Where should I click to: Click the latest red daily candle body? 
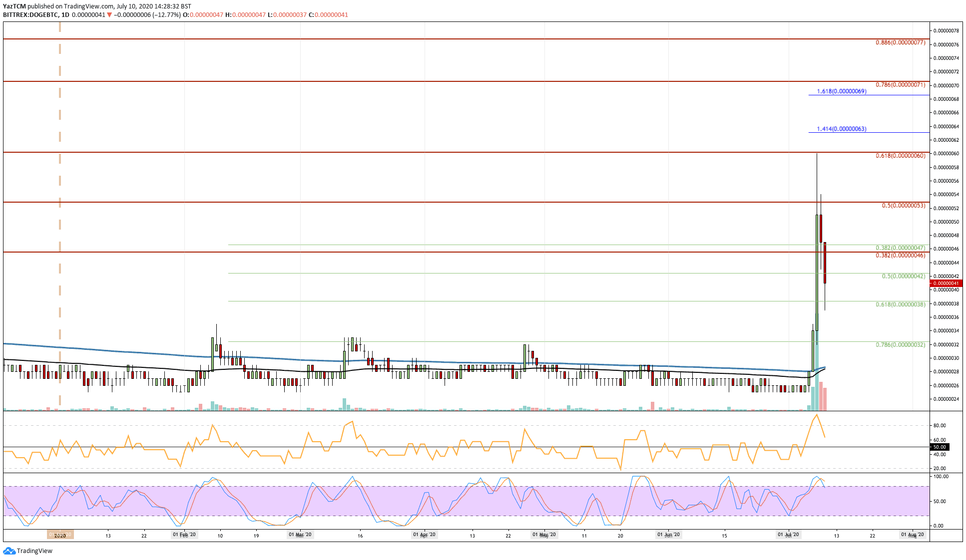coord(825,263)
